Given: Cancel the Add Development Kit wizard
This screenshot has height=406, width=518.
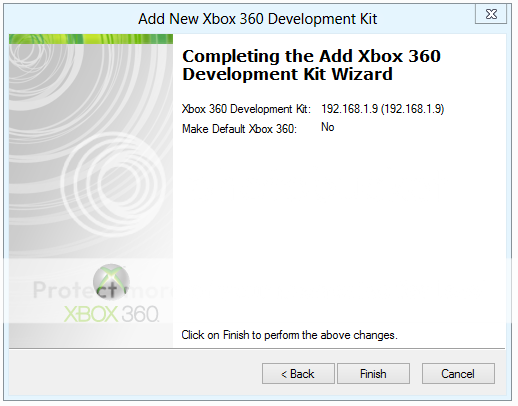Looking at the screenshot, I should (x=458, y=374).
